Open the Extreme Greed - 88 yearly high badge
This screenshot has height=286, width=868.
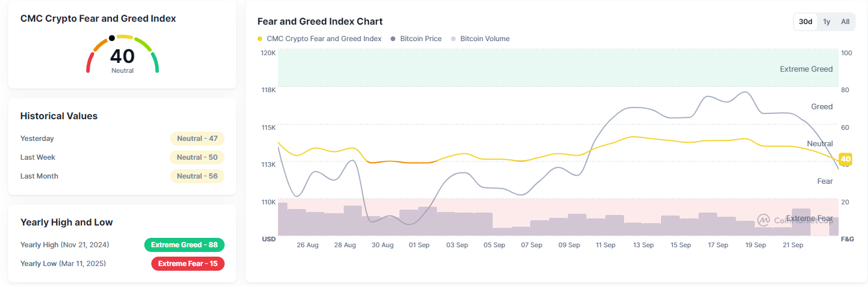tap(184, 245)
